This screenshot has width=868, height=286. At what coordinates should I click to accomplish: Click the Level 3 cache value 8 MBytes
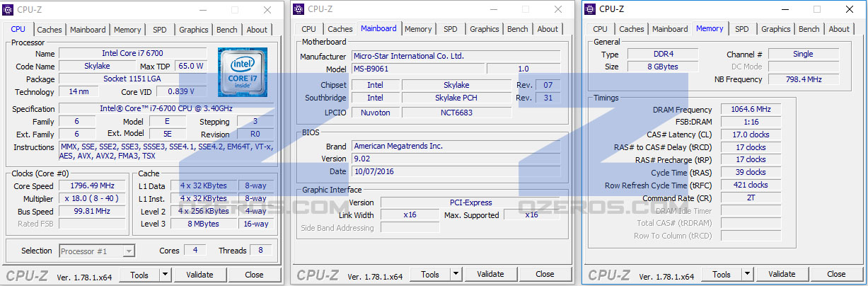pos(204,224)
